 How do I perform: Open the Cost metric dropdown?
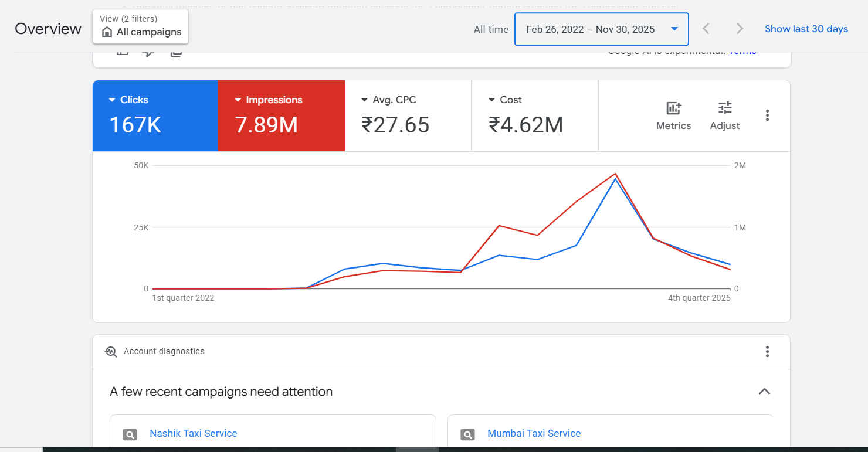491,100
